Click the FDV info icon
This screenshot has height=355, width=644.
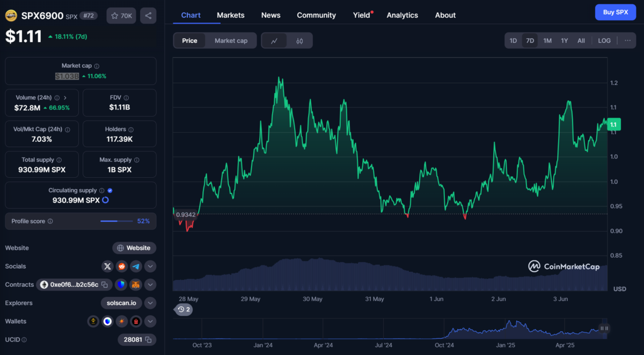(x=127, y=98)
